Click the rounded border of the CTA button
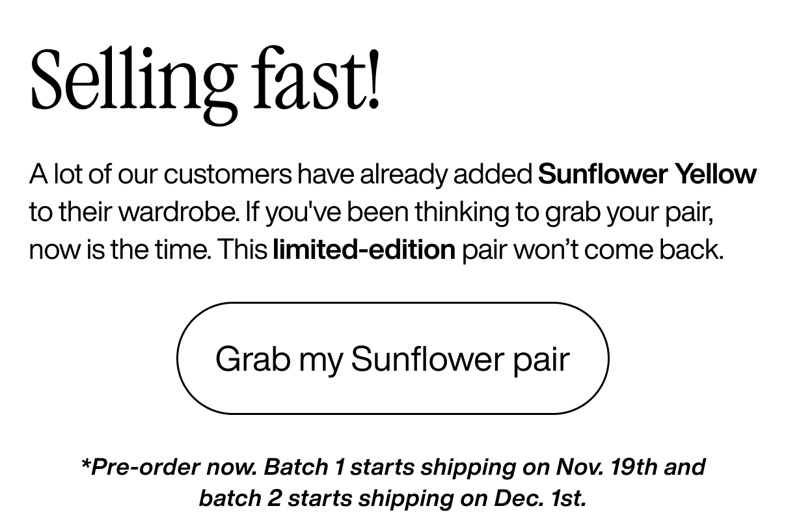This screenshot has height=532, width=786. (x=392, y=302)
